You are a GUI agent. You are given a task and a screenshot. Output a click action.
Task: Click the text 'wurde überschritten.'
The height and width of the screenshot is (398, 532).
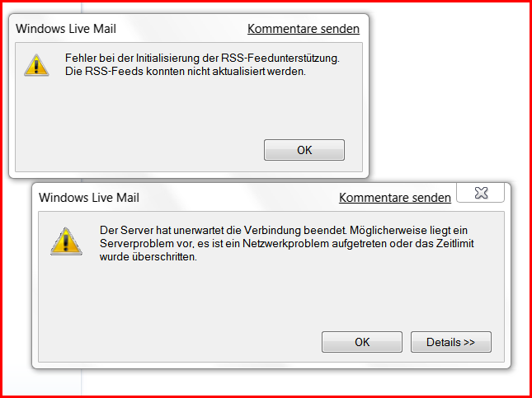coord(148,257)
